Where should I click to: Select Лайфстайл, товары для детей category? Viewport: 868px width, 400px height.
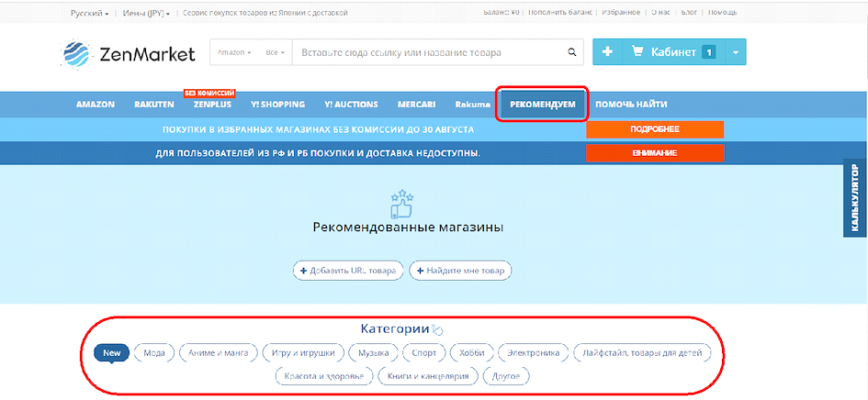point(642,352)
